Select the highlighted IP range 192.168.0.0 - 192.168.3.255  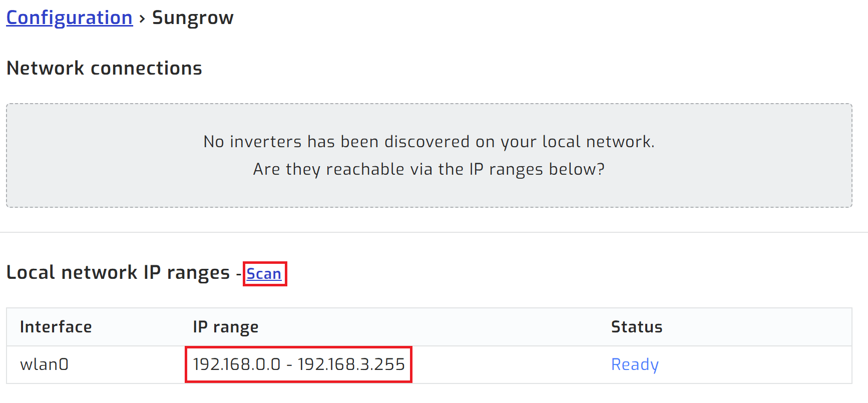coord(298,364)
